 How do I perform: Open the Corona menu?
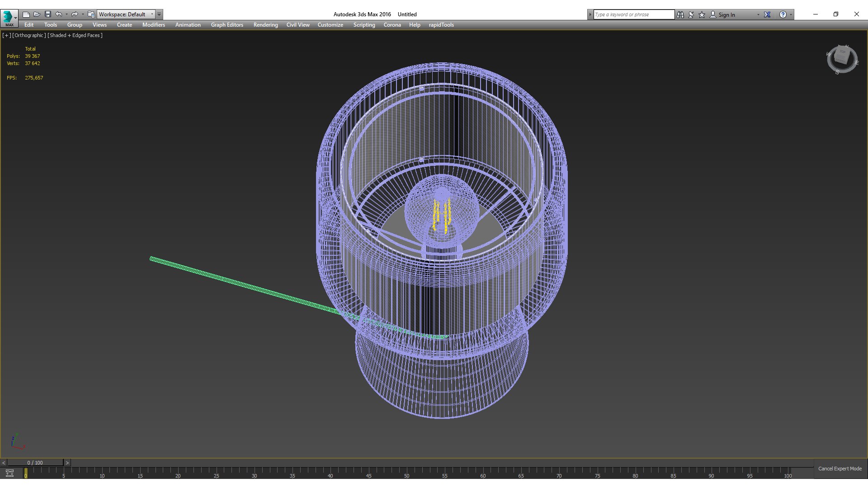tap(392, 25)
